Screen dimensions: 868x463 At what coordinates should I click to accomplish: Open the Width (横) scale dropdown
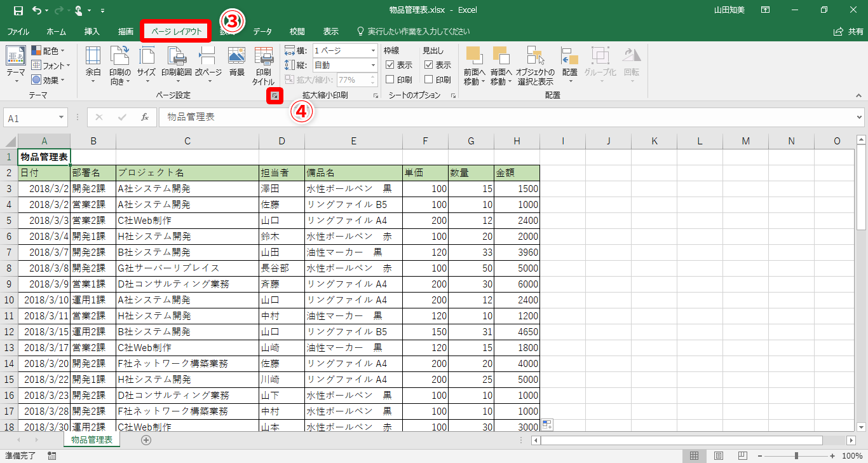pos(373,50)
